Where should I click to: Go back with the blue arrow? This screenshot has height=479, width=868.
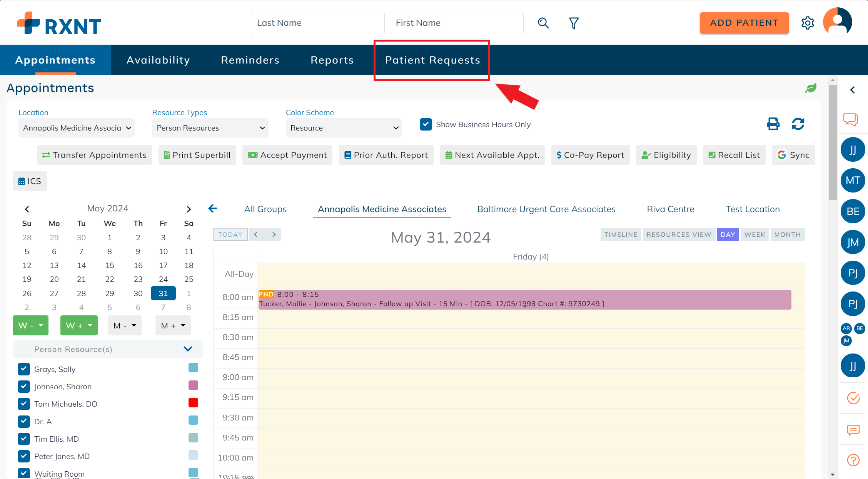click(x=213, y=209)
